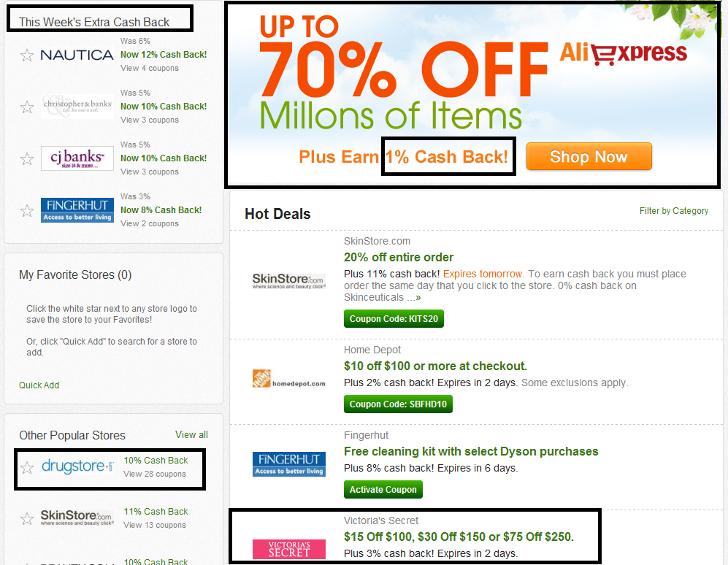
Task: Expand SkinStore deal description with the » link
Action: [x=414, y=298]
